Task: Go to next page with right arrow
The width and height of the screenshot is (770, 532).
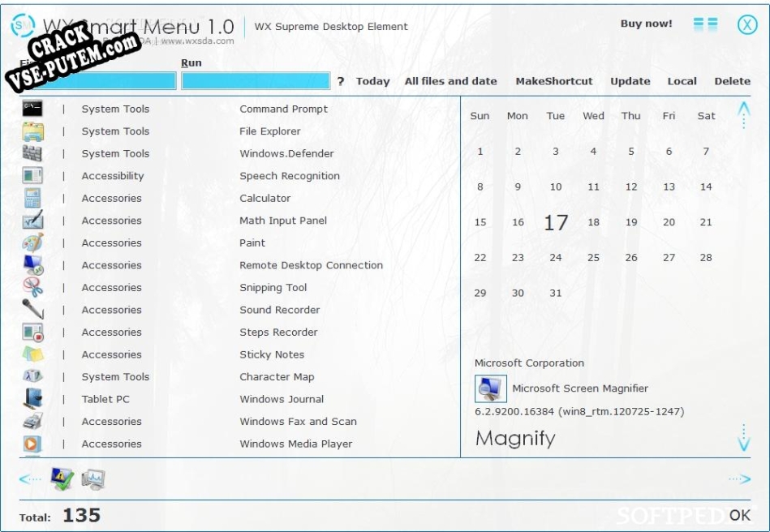Action: (739, 479)
